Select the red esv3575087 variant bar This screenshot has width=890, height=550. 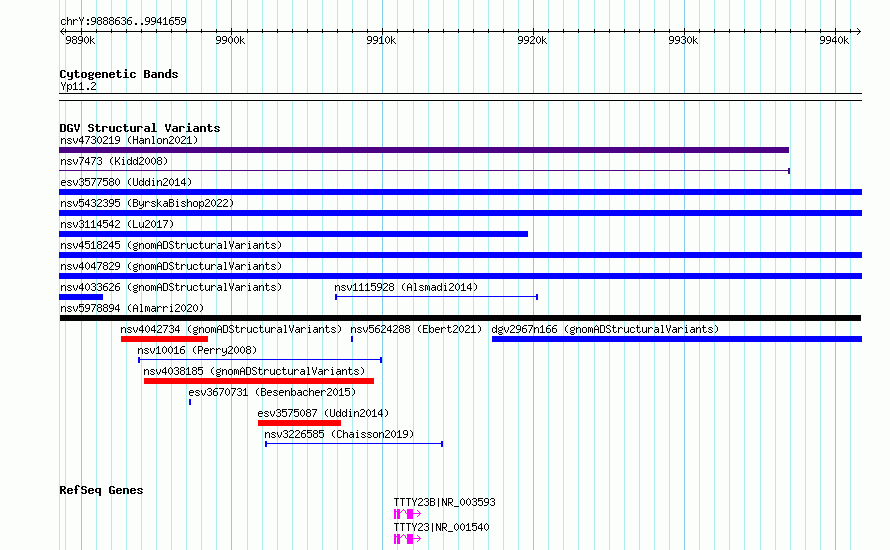pyautogui.click(x=299, y=423)
